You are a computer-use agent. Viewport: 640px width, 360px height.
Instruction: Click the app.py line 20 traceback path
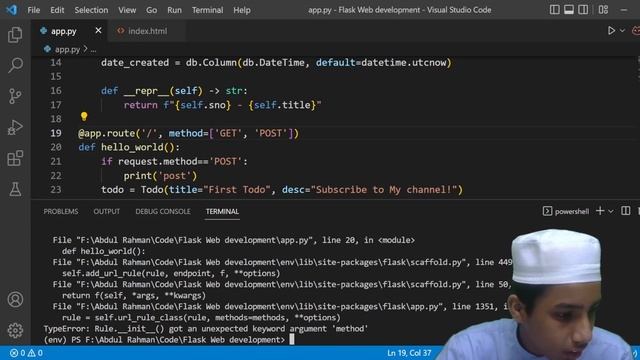(233, 240)
